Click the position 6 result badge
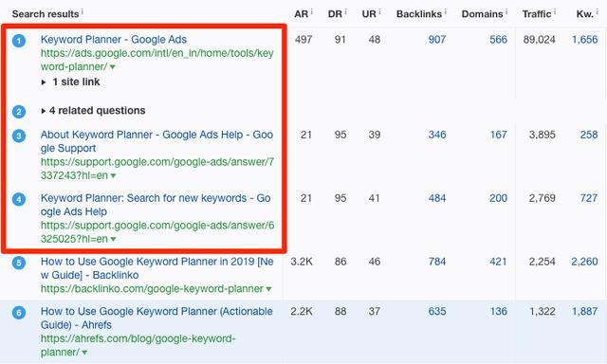This screenshot has width=607, height=364. [19, 312]
